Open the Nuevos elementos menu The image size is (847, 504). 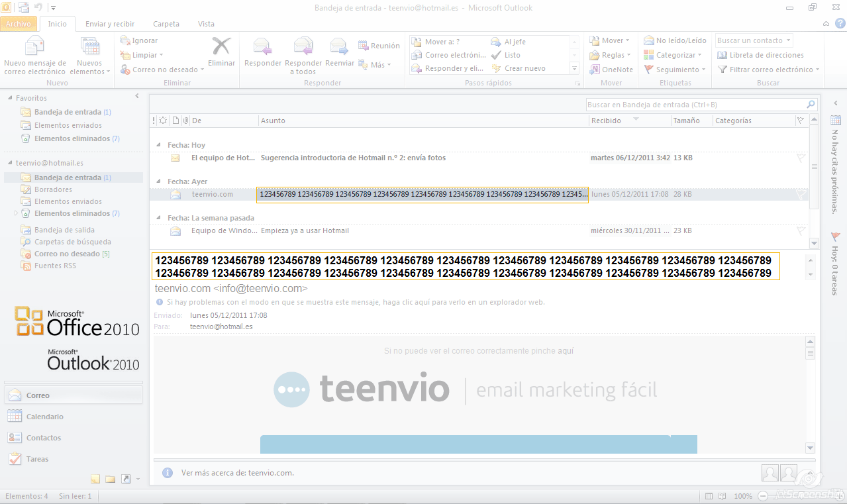(x=89, y=56)
